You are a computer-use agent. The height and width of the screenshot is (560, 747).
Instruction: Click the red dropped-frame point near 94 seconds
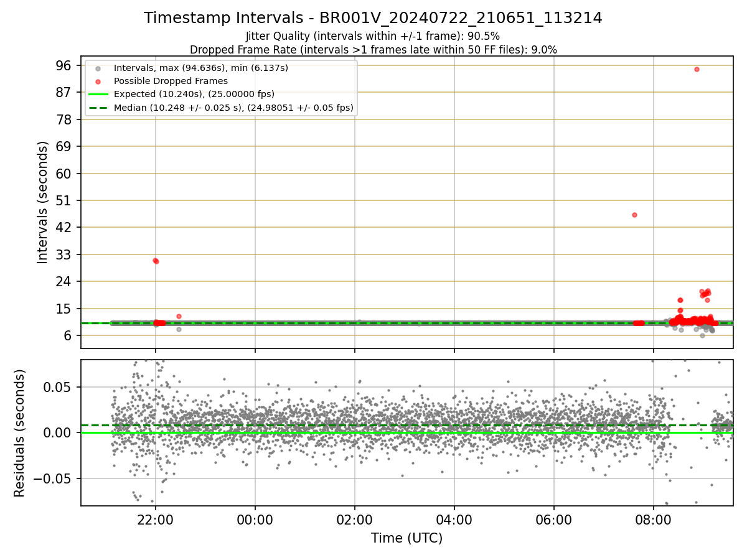697,69
